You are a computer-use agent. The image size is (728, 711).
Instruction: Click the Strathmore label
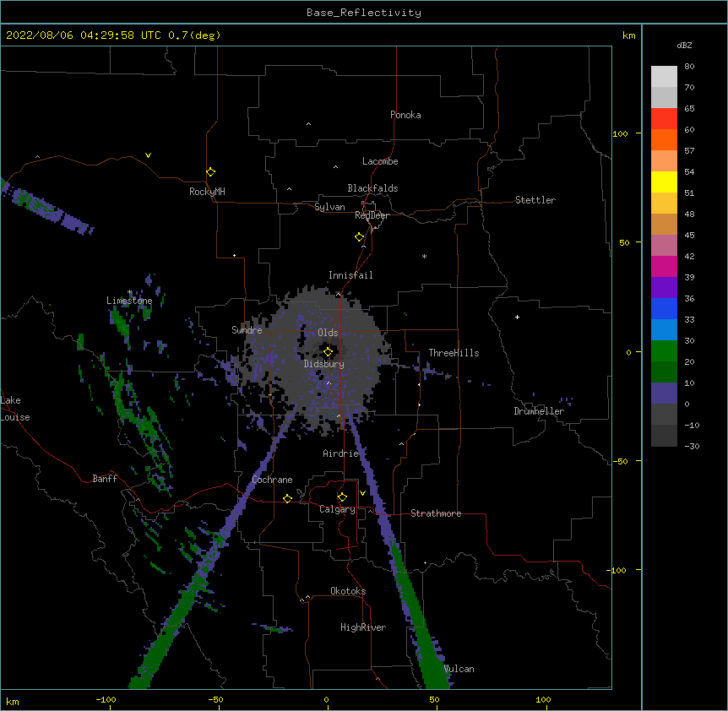[x=436, y=513]
